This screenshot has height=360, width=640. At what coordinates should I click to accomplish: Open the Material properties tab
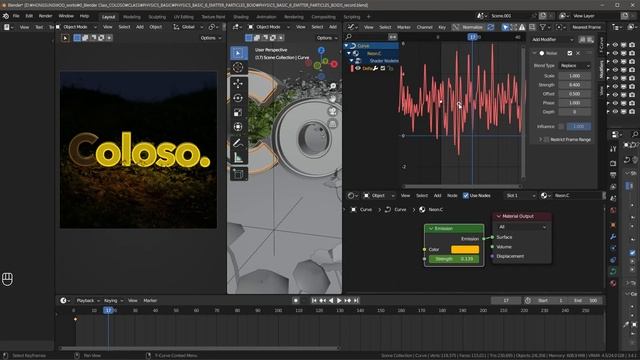point(613,283)
